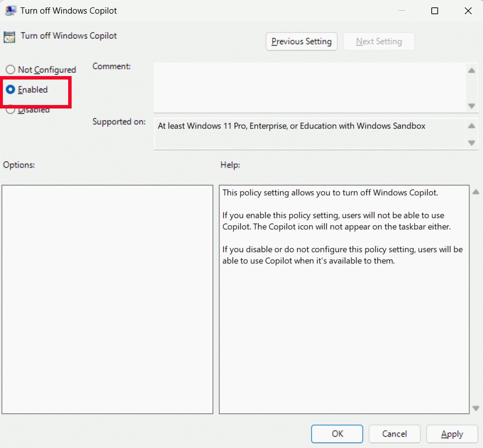Close the Turn off Windows Copilot dialog

[468, 11]
